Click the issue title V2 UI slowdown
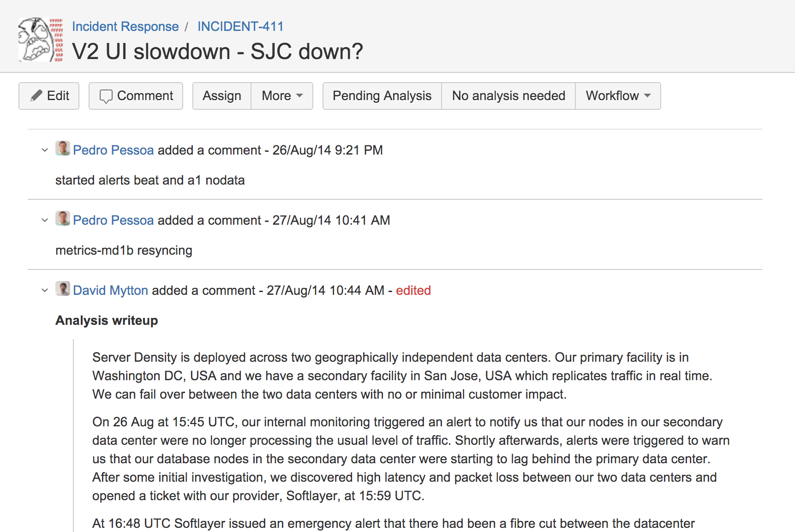This screenshot has height=532, width=795. point(218,51)
